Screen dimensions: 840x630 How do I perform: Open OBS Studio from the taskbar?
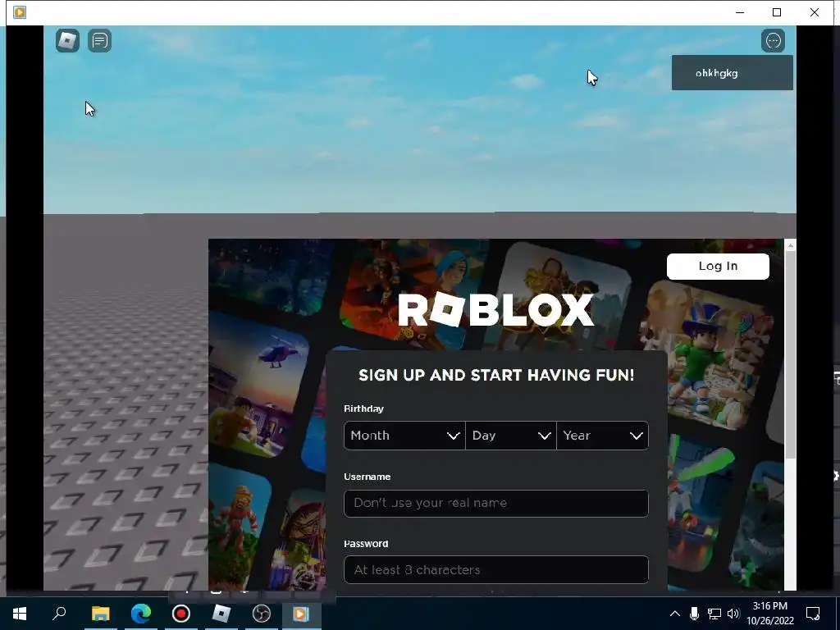pos(262,614)
